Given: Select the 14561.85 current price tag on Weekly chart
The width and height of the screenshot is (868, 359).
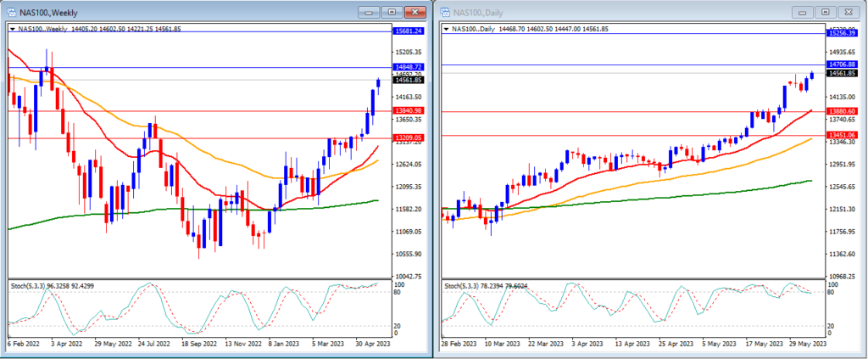Looking at the screenshot, I should (409, 80).
